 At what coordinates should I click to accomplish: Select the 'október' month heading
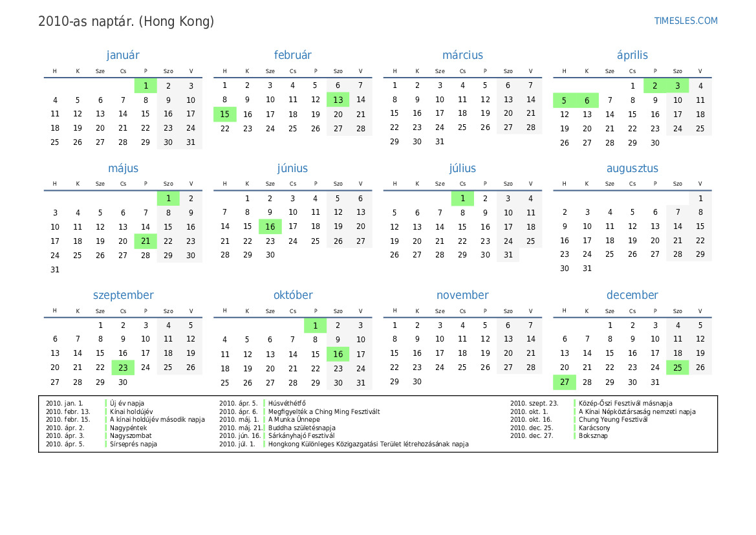click(293, 295)
